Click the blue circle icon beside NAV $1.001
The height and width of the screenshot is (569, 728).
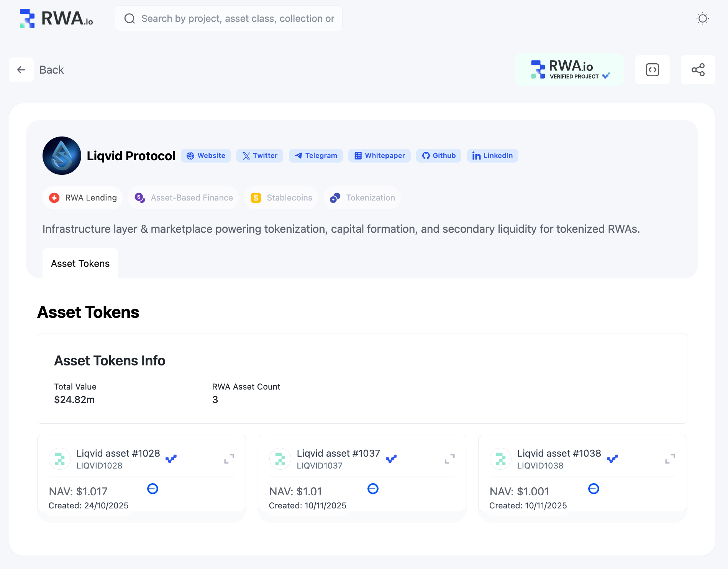pos(594,489)
